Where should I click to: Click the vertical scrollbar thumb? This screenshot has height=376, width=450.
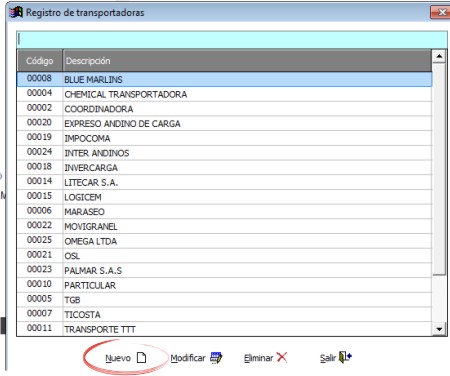439,169
